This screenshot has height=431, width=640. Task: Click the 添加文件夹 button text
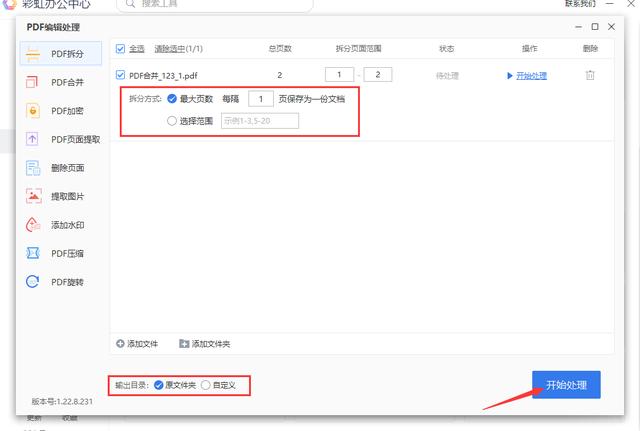(211, 344)
